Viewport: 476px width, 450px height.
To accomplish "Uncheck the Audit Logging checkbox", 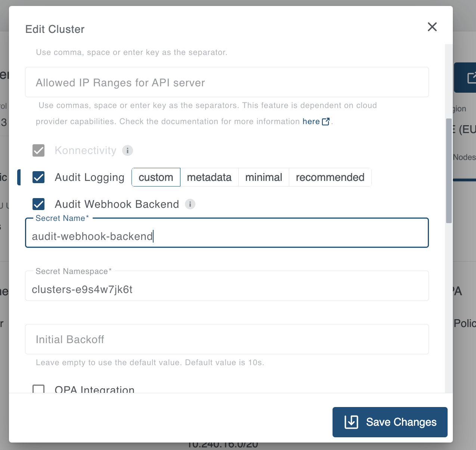I will coord(38,177).
